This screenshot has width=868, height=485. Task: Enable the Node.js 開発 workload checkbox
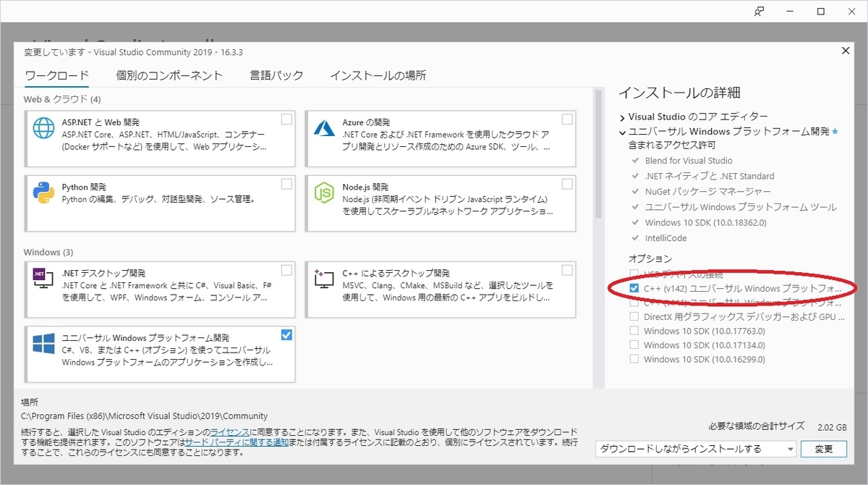[567, 184]
